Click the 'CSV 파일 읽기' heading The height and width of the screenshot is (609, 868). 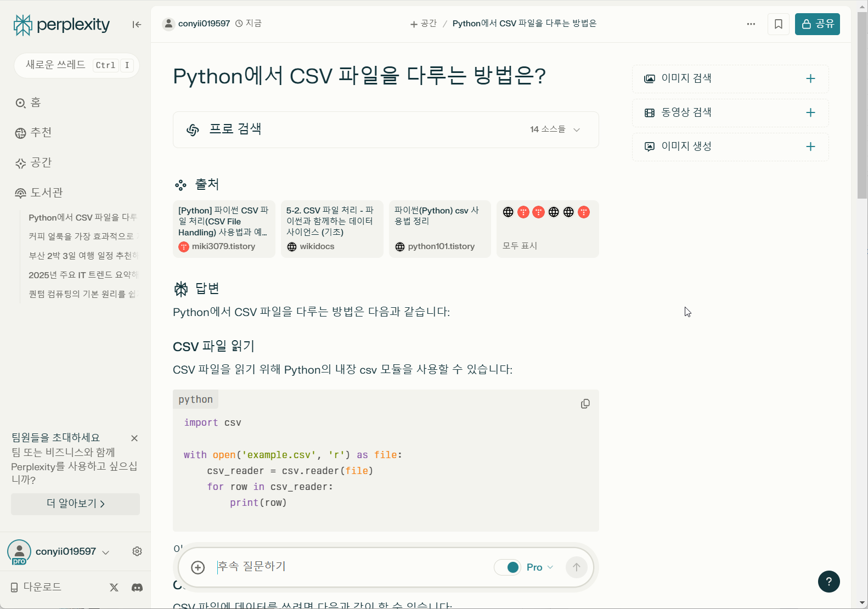[213, 346]
